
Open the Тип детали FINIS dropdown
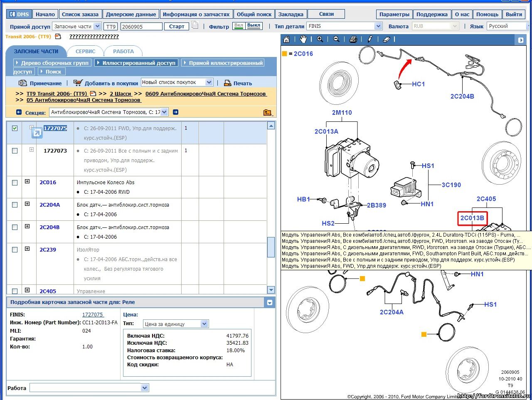[x=378, y=26]
